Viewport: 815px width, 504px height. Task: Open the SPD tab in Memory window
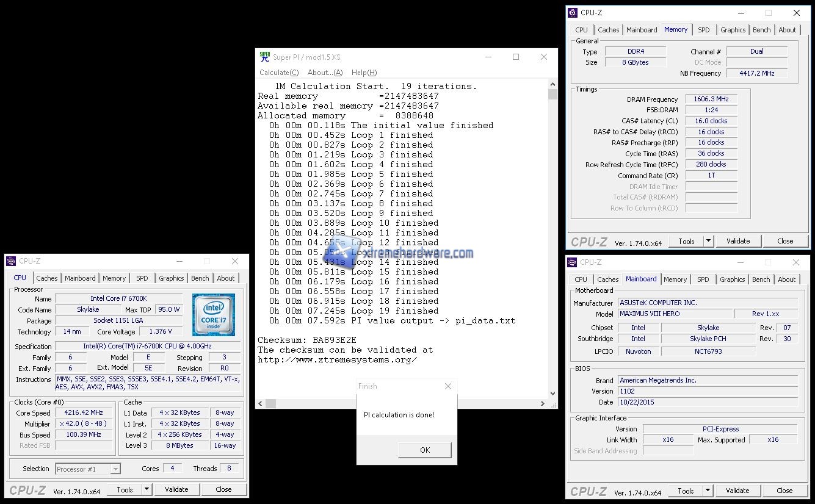[704, 30]
